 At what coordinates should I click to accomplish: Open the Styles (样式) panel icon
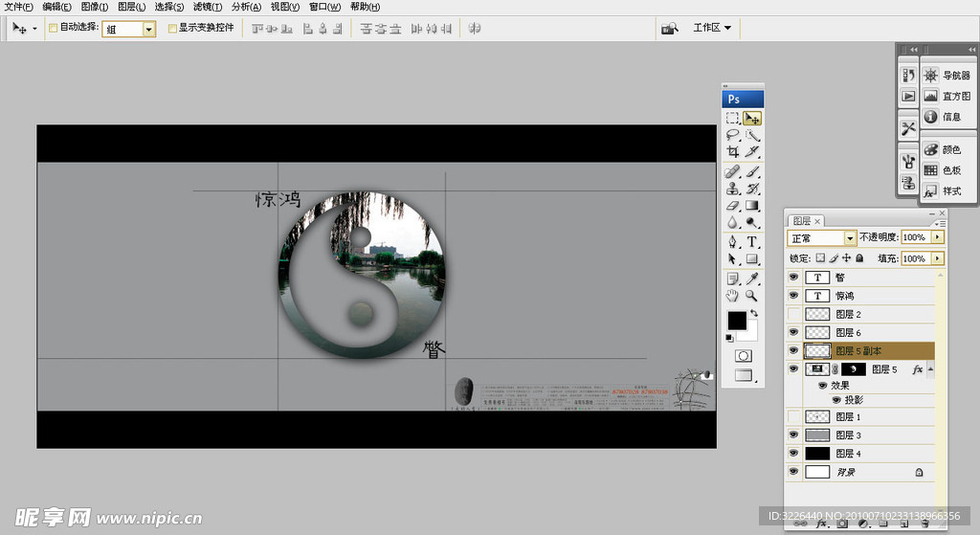click(930, 190)
